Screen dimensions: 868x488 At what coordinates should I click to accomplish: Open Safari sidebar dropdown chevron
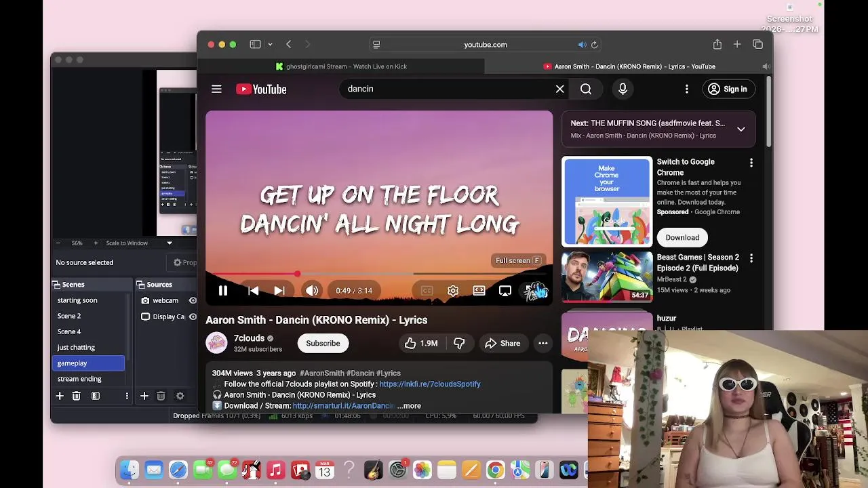coord(270,45)
